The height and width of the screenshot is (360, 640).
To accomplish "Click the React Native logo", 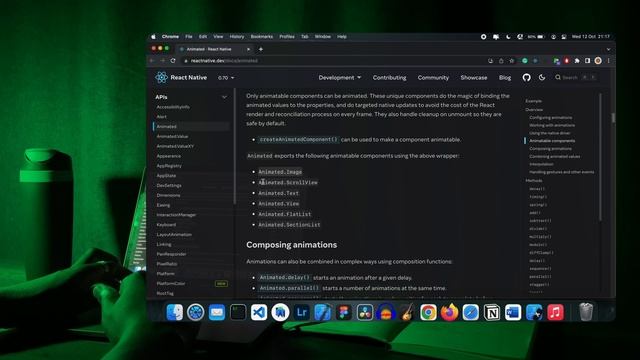I will coord(161,77).
